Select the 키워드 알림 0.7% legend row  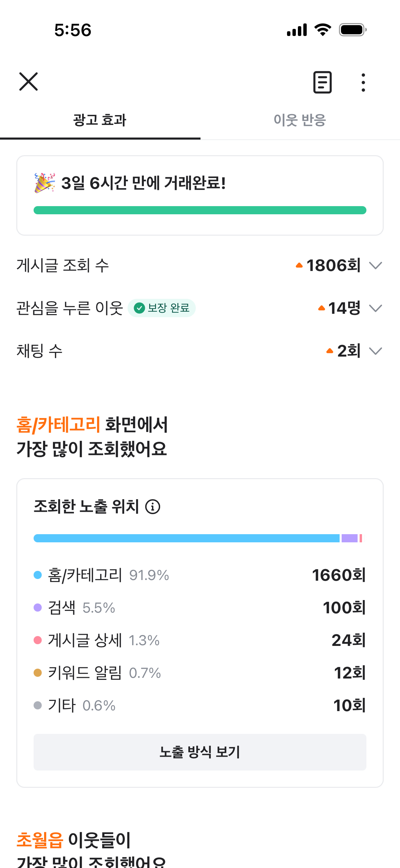tap(200, 673)
